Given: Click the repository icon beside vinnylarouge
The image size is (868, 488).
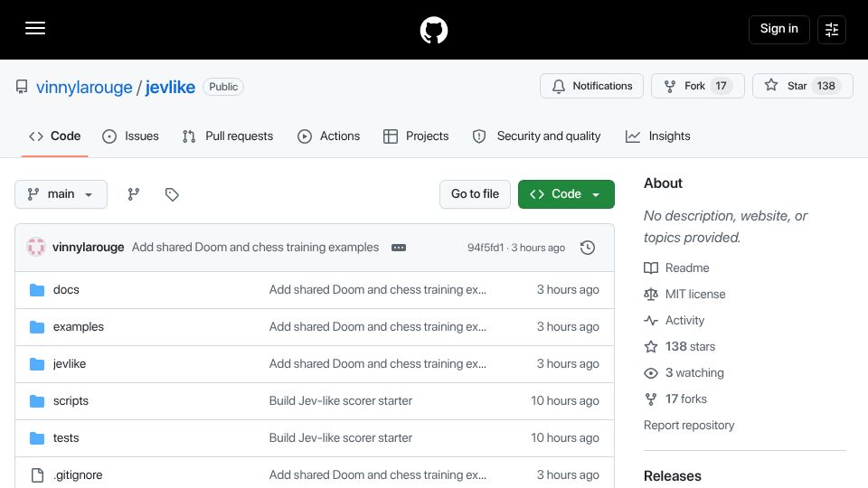Looking at the screenshot, I should (22, 87).
